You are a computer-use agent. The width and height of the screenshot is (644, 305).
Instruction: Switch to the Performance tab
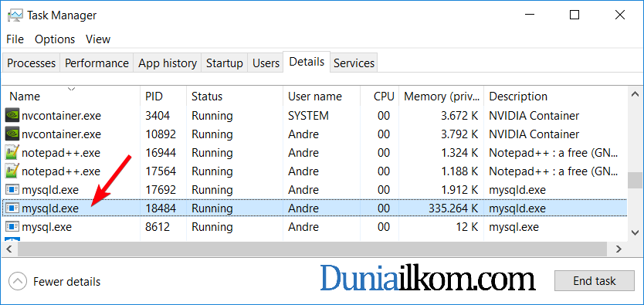97,63
